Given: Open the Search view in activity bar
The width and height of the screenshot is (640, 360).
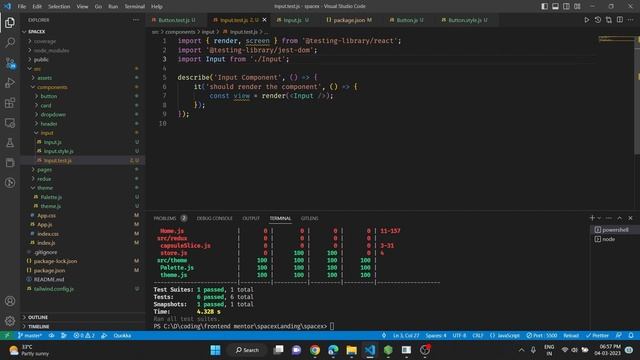Looking at the screenshot, I should pyautogui.click(x=10, y=42).
